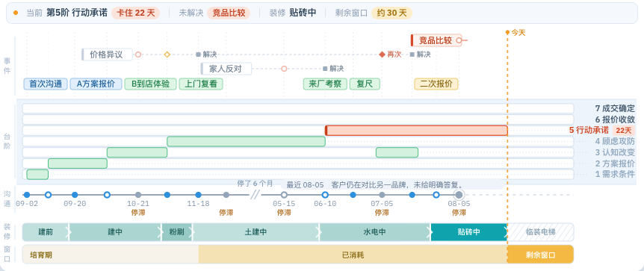Click the 已消耗 window segment
Viewport: 644px width, 271px height.
coord(353,255)
